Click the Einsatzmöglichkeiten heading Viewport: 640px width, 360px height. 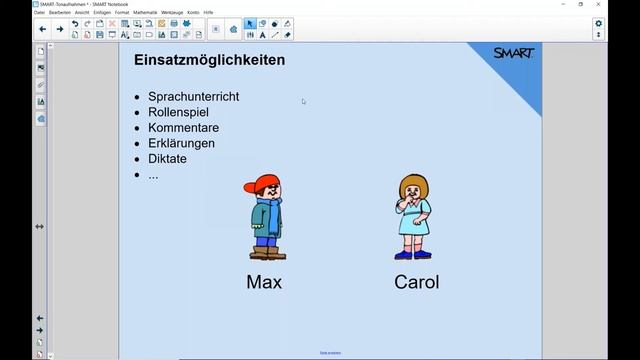coord(209,60)
